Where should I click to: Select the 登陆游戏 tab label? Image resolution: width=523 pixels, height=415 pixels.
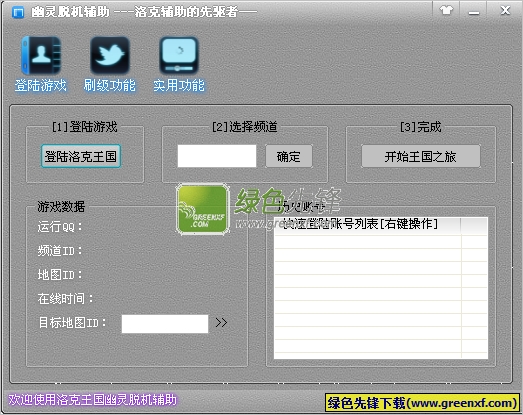(41, 85)
